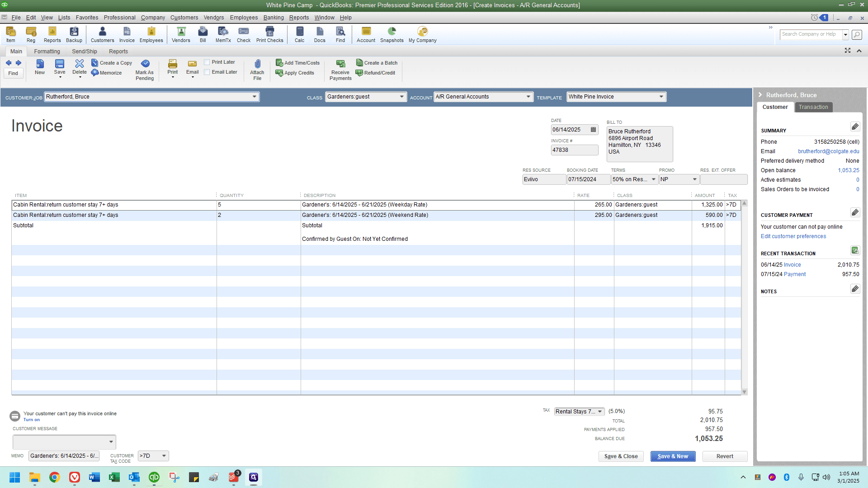The image size is (868, 488).
Task: Open the Item list icon
Action: point(10,34)
